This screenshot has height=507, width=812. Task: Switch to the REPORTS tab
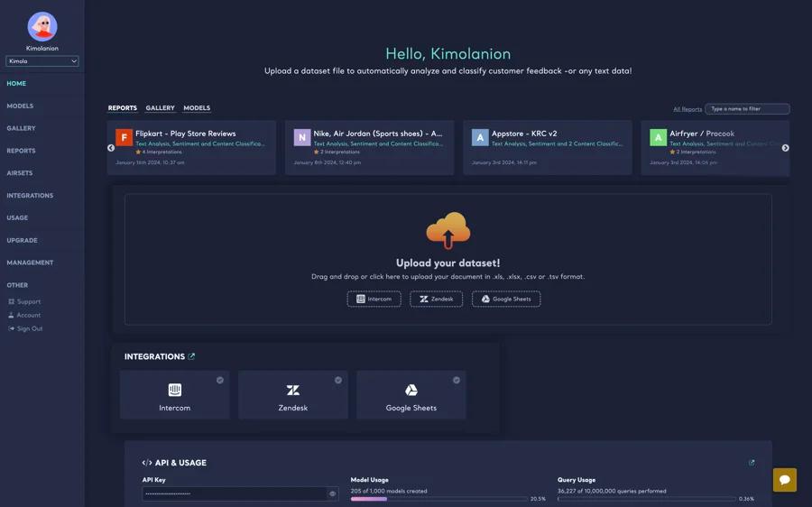[x=123, y=107]
